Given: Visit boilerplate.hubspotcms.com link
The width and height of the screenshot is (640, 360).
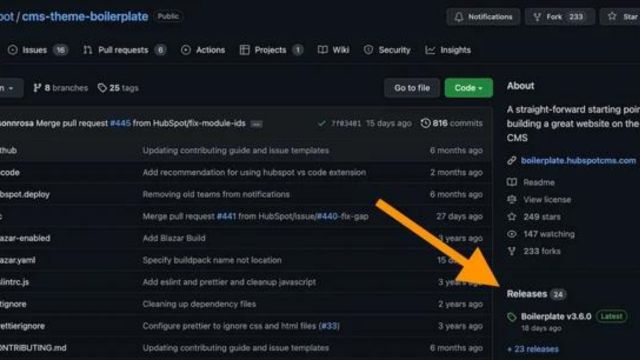Looking at the screenshot, I should click(578, 161).
